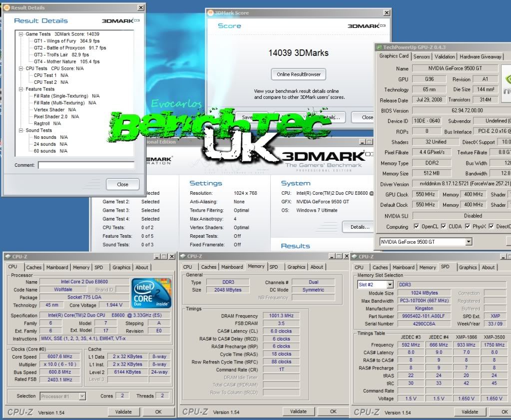Click the 3DMark Score window title icon

(210, 12)
